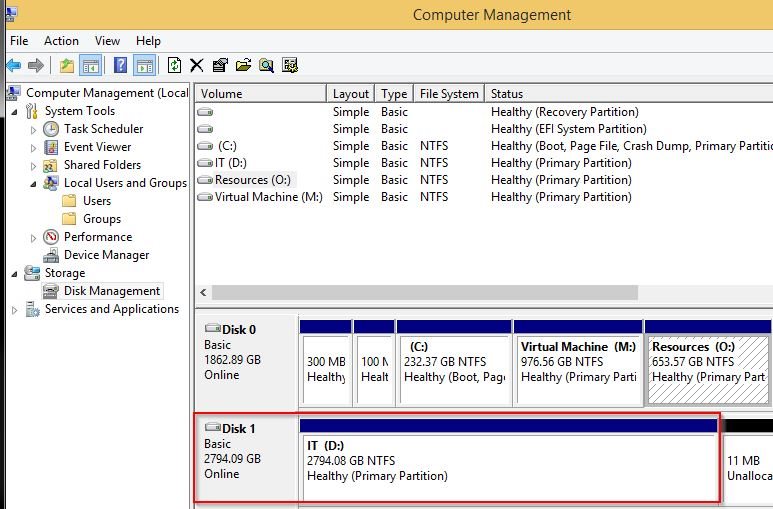The height and width of the screenshot is (509, 773).
Task: Click the Explore magnifier toolbar icon
Action: click(x=266, y=65)
